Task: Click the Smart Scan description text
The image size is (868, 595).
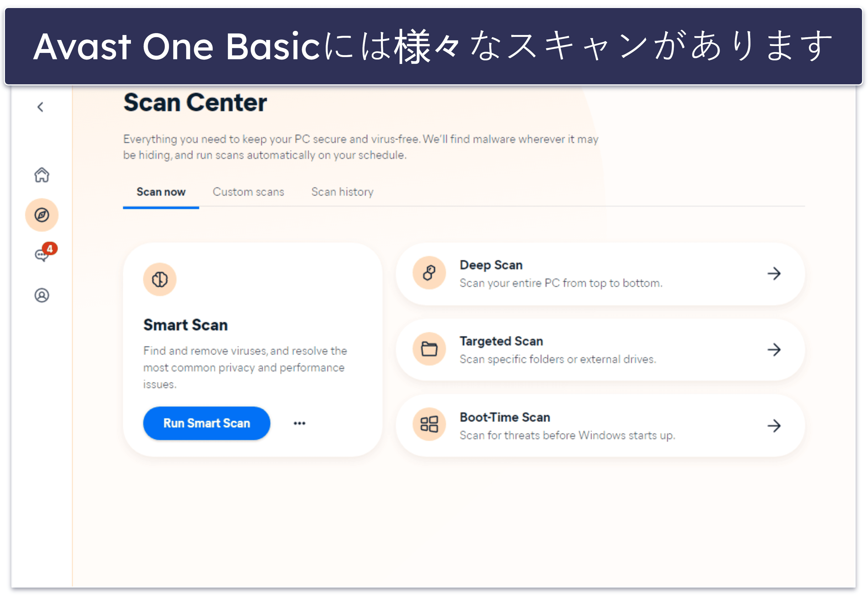Action: [245, 368]
